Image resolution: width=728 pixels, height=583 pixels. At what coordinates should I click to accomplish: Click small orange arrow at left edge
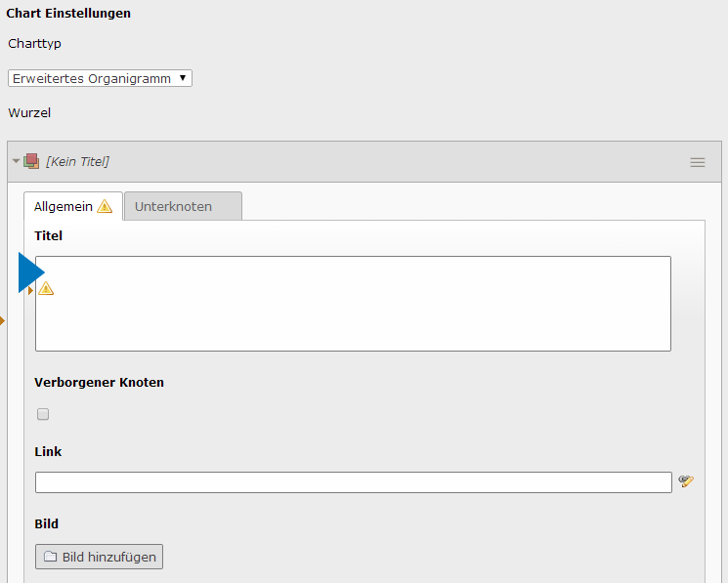[x=2, y=320]
